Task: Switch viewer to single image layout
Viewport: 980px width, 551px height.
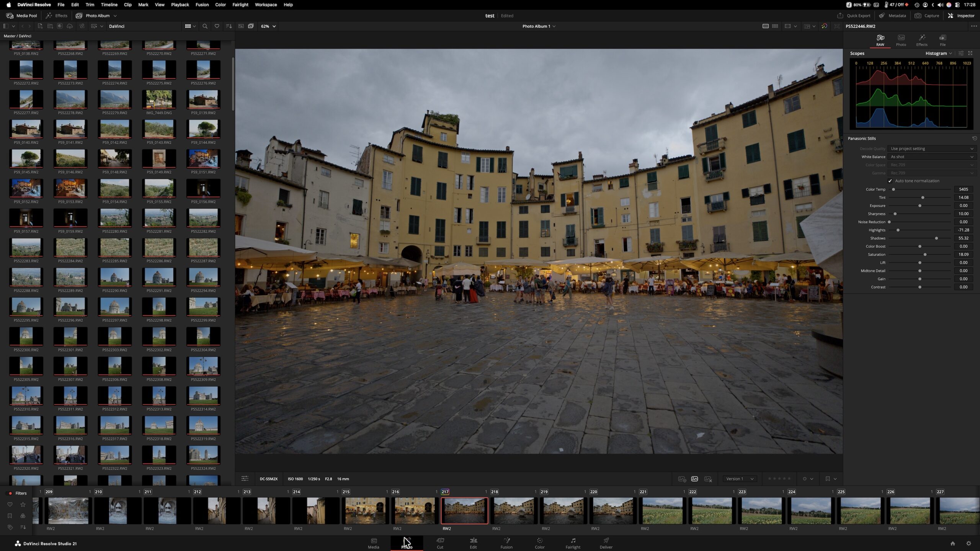Action: (x=765, y=26)
